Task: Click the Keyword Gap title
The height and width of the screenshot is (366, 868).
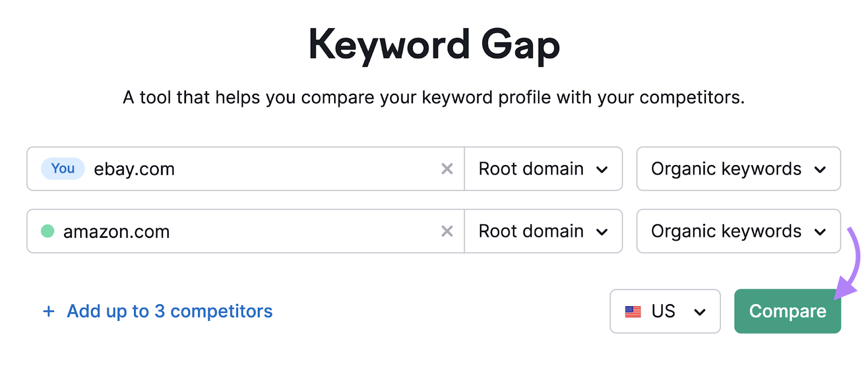Action: (434, 45)
